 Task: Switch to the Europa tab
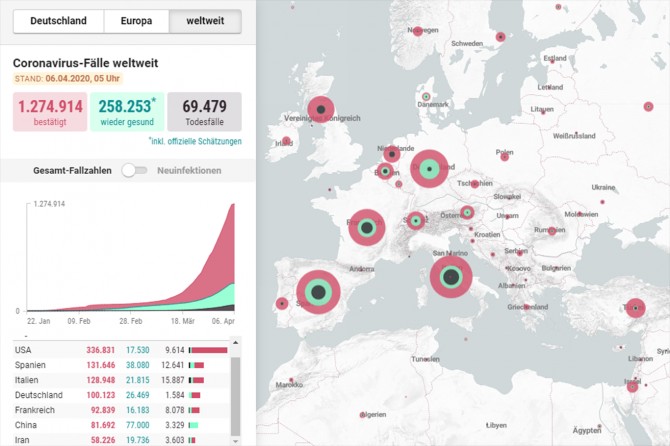tap(137, 21)
